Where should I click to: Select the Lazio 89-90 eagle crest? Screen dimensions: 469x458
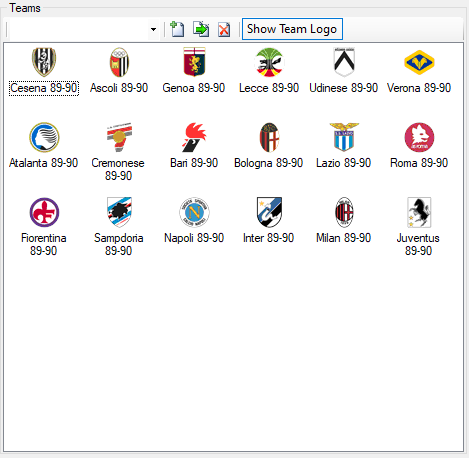pyautogui.click(x=344, y=137)
